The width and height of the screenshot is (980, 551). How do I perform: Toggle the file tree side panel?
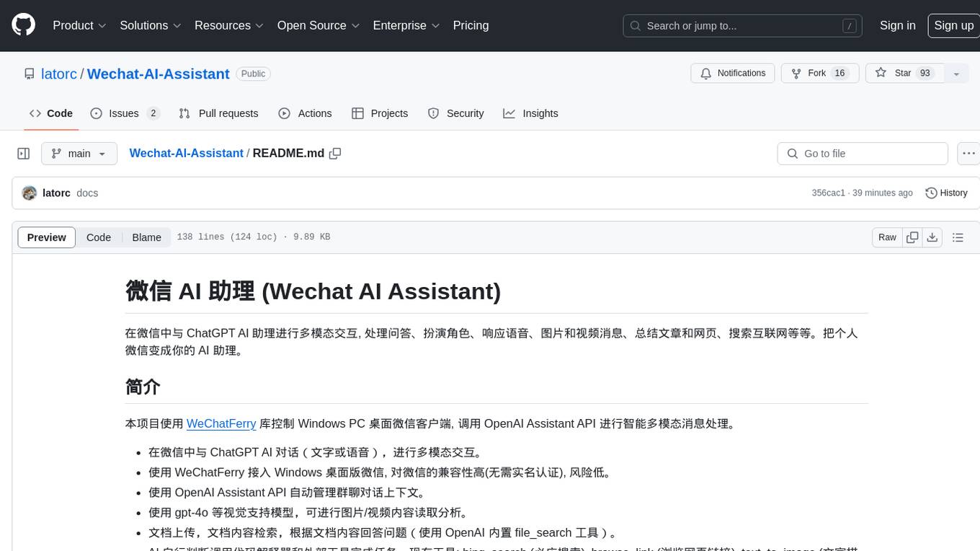pyautogui.click(x=24, y=154)
